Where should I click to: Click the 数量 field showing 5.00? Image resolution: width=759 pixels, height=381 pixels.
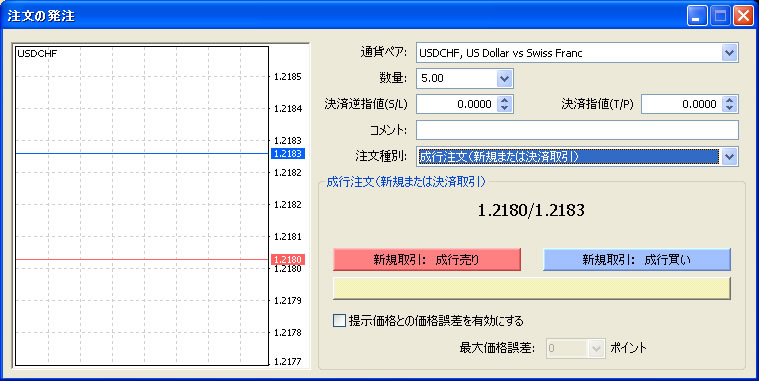(457, 78)
